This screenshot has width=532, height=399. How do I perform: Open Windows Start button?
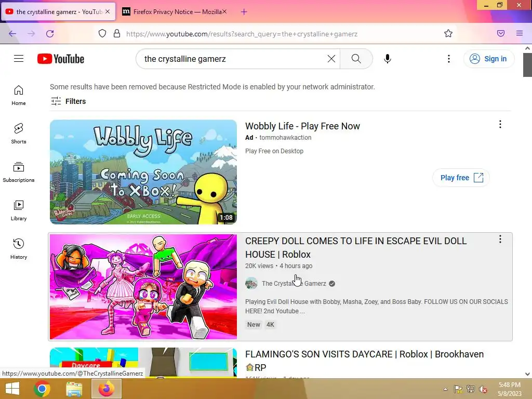click(x=12, y=389)
